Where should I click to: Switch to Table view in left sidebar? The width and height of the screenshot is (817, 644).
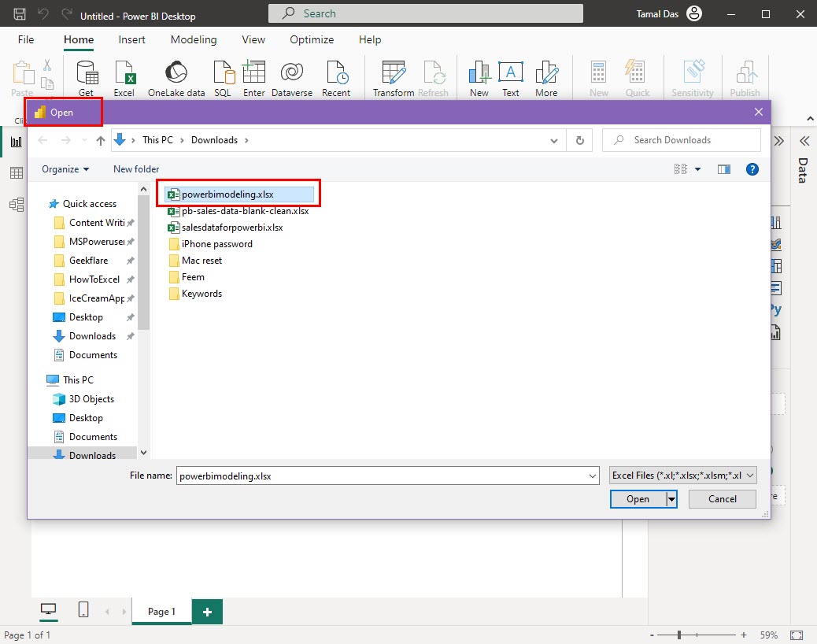pyautogui.click(x=17, y=173)
